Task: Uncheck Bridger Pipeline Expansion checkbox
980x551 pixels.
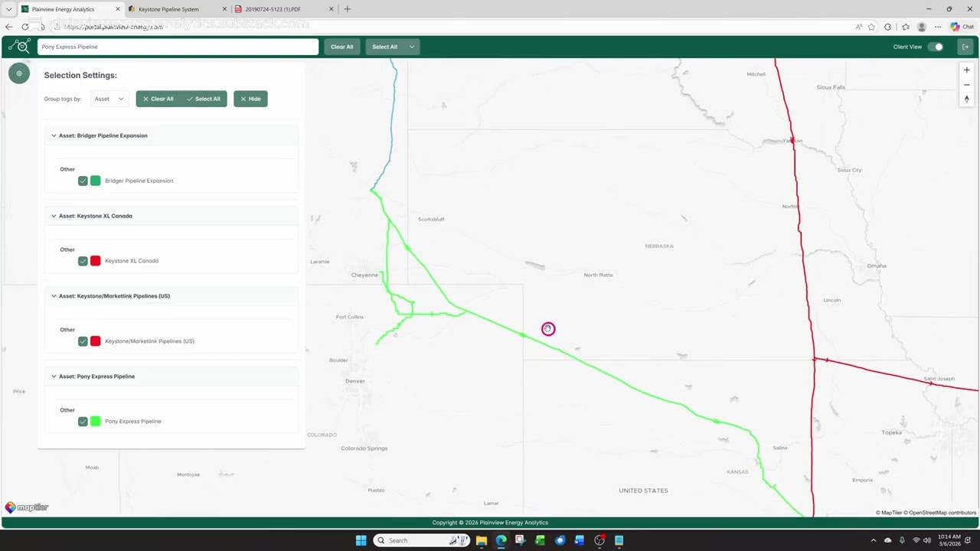Action: click(83, 181)
